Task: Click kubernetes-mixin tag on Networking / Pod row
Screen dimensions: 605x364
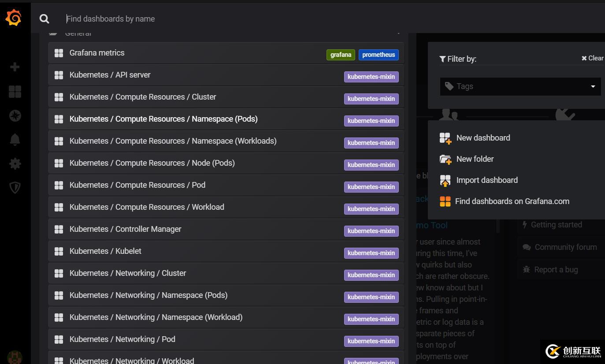Action: tap(371, 341)
